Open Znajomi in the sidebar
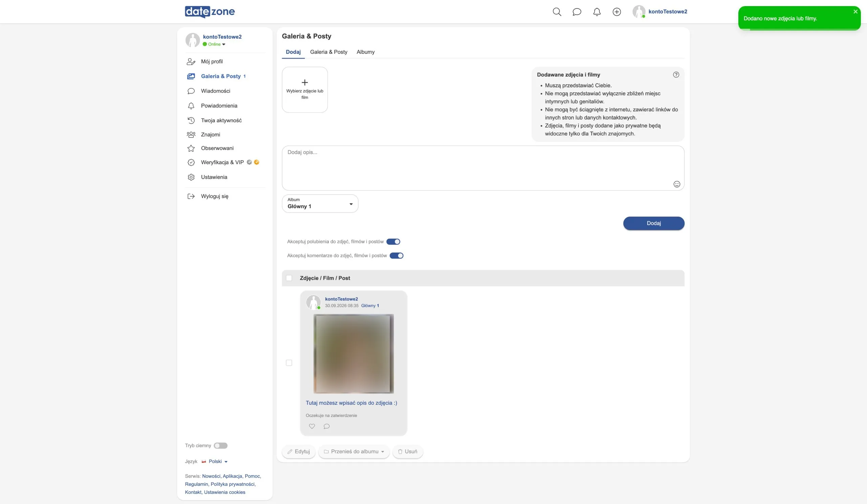 pos(211,134)
